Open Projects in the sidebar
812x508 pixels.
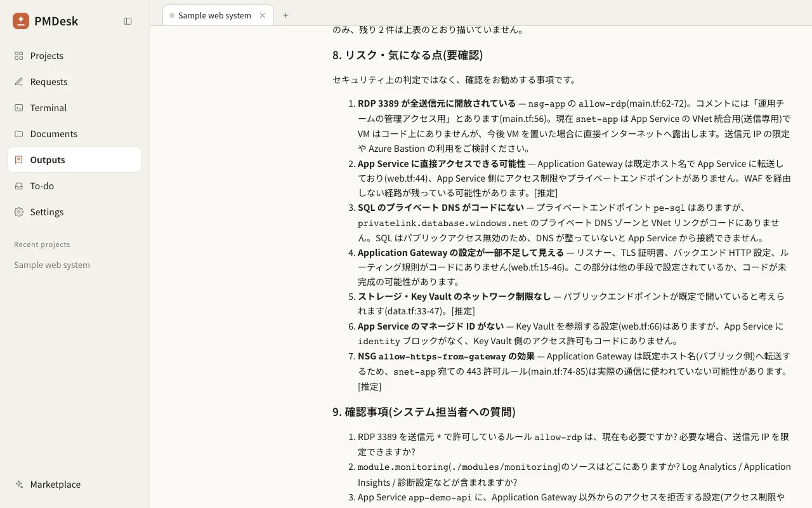pos(74,56)
